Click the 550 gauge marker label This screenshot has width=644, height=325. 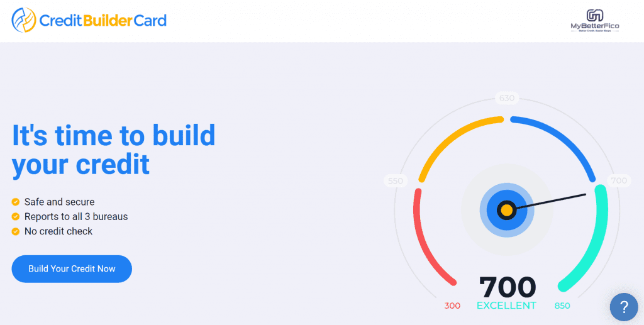pos(395,181)
